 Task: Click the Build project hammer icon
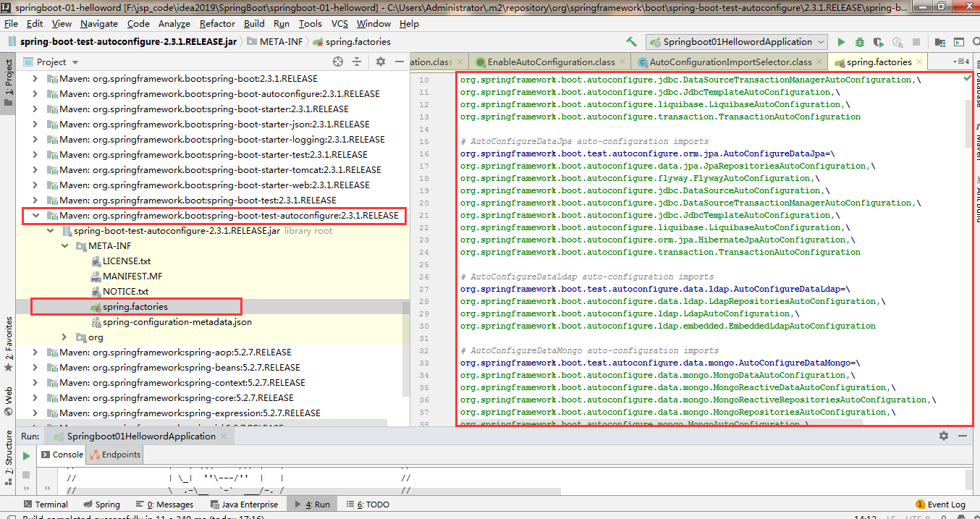coord(632,42)
